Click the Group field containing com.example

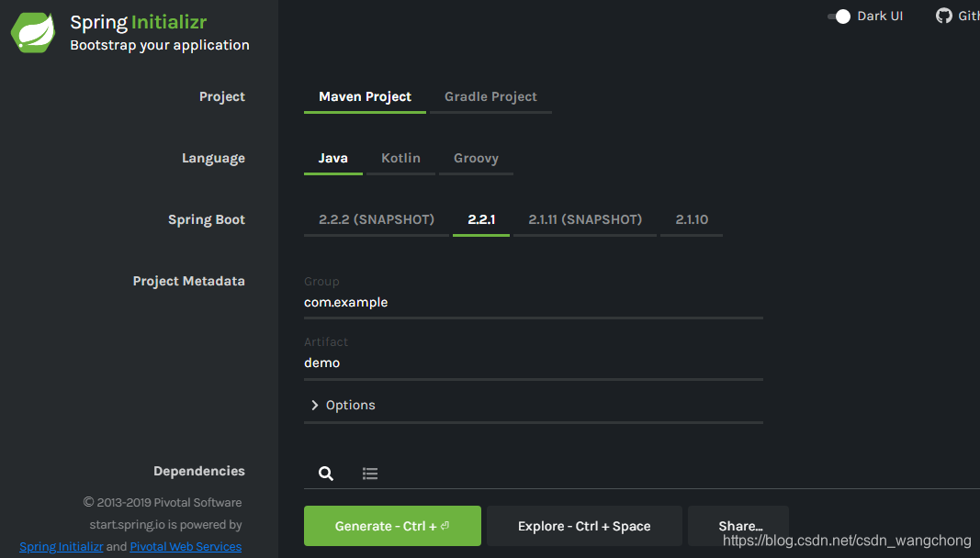533,303
